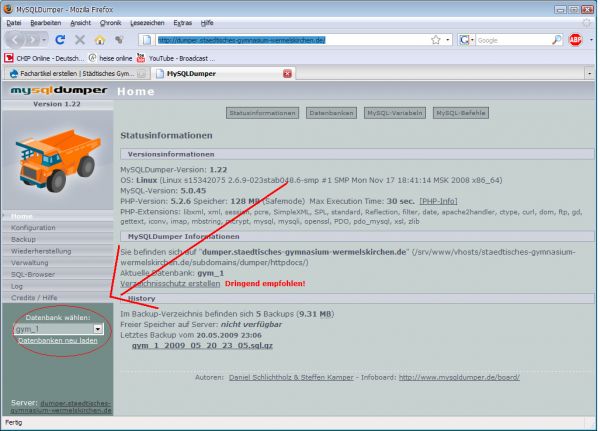Expand the back/forward history dropdown arrow

44,40
